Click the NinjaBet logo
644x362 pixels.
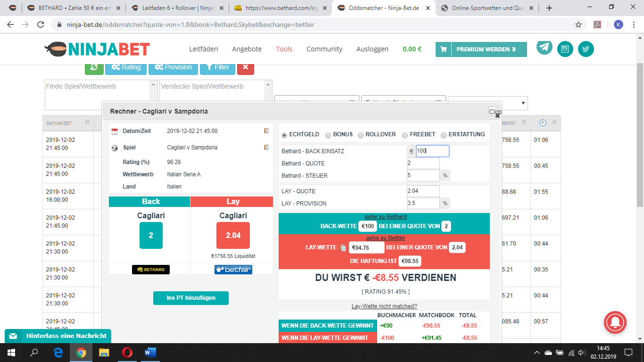pyautogui.click(x=97, y=49)
